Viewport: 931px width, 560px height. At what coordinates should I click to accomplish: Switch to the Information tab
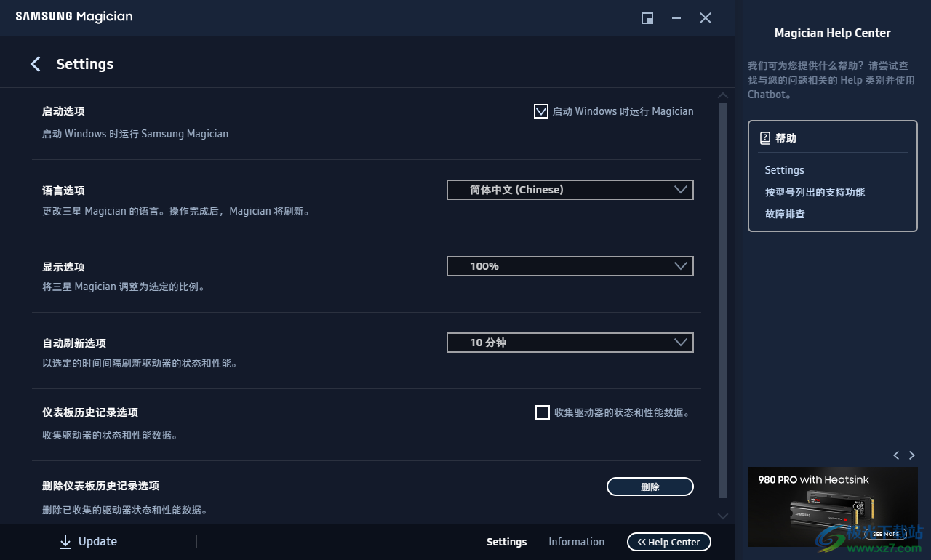(576, 541)
